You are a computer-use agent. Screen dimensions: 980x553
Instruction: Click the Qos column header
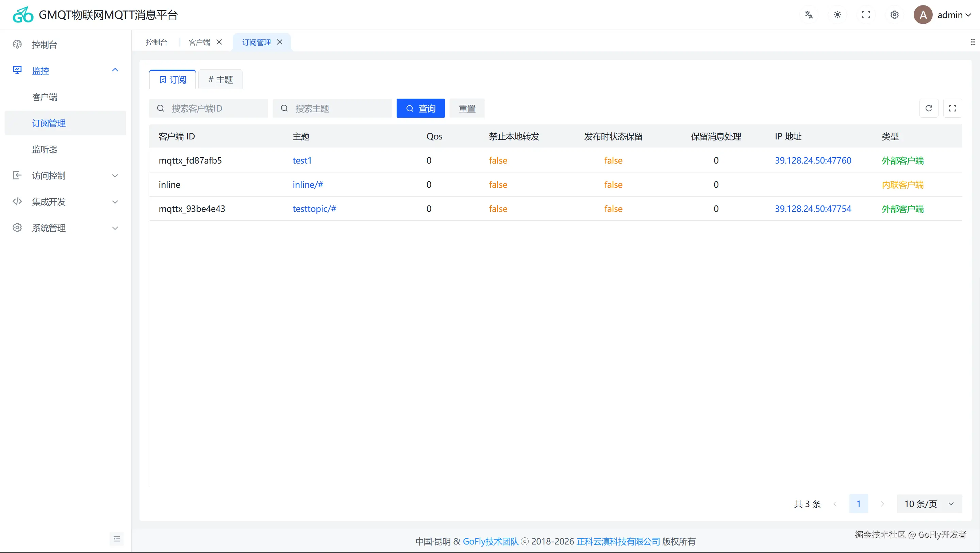(434, 136)
